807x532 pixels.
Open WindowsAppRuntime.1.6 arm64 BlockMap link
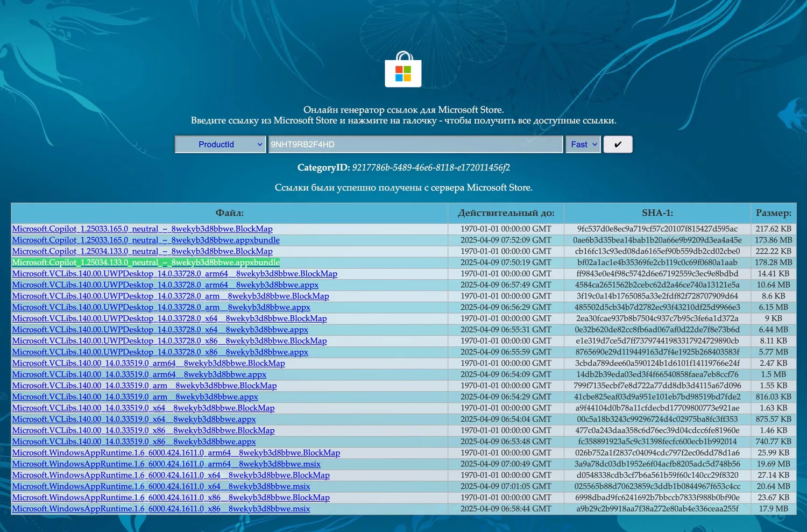176,453
